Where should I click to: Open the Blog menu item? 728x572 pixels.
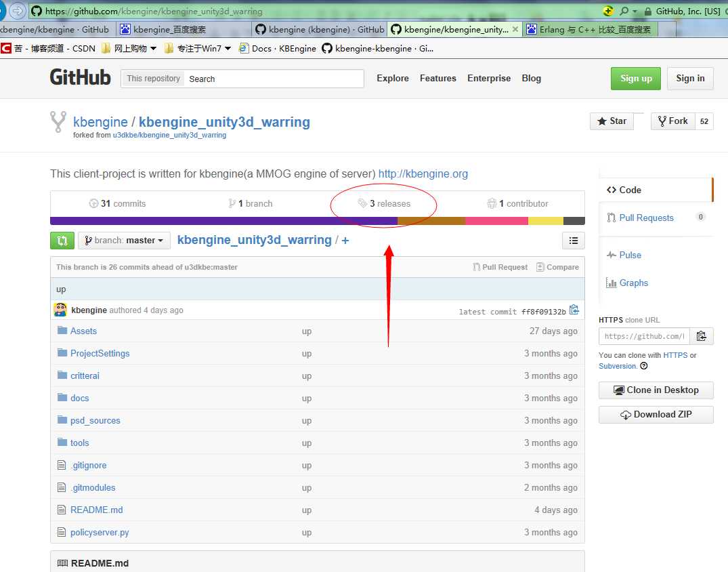531,78
